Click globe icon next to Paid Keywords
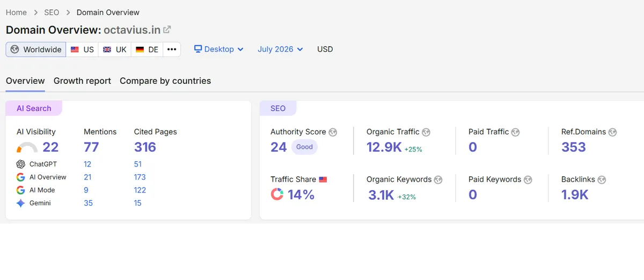Image resolution: width=644 pixels, height=280 pixels. tap(528, 180)
